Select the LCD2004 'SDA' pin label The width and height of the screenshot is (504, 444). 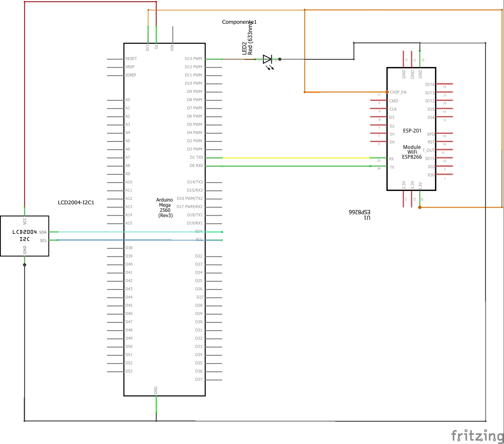click(x=43, y=232)
